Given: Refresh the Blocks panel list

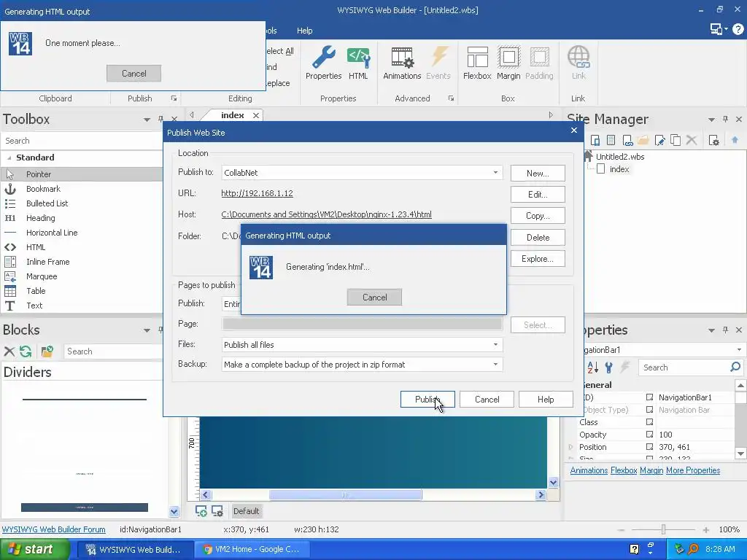Looking at the screenshot, I should (x=26, y=351).
